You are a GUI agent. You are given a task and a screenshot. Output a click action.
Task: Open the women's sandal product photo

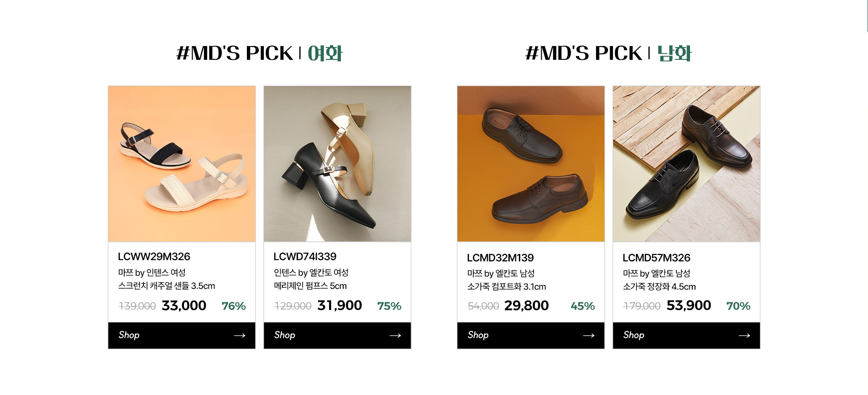[182, 163]
